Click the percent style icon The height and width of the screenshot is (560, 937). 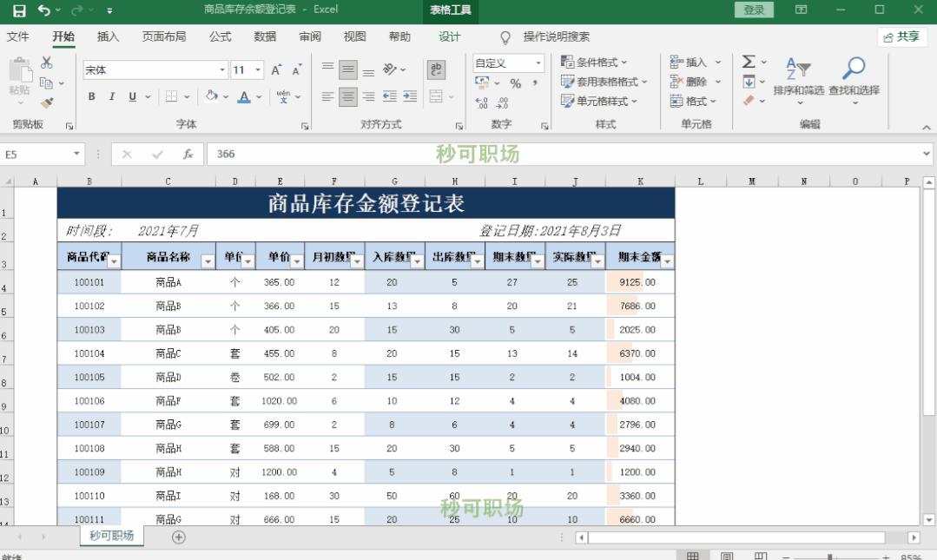515,83
